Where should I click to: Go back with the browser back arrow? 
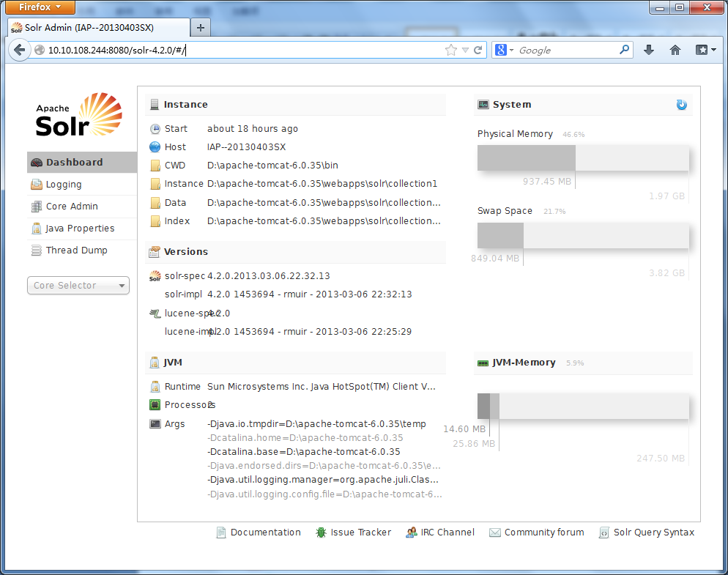click(20, 50)
